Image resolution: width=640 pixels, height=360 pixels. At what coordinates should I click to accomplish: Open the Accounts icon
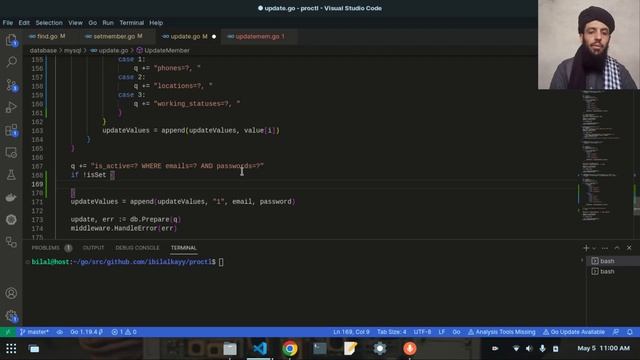click(x=11, y=293)
